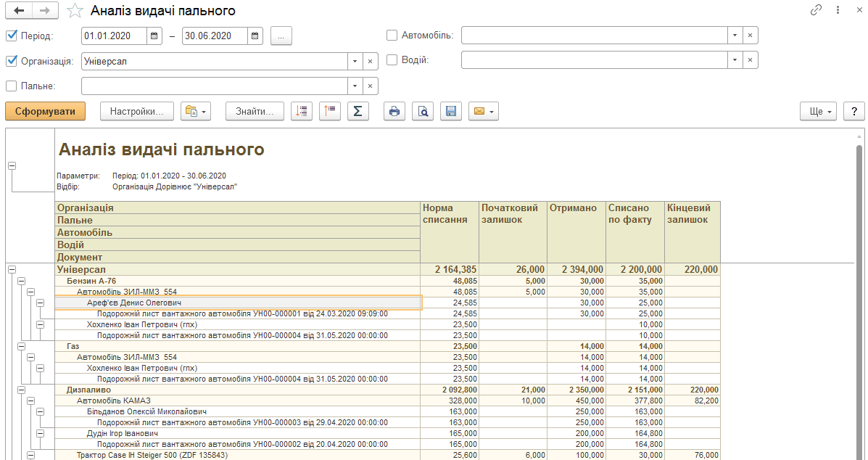This screenshot has height=460, width=868.
Task: Copy link to this report
Action: tap(816, 10)
